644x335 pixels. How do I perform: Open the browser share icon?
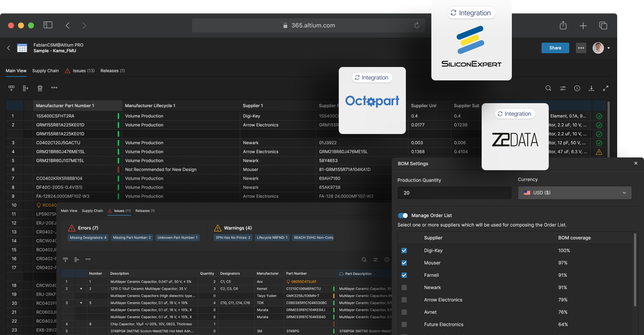pos(563,25)
